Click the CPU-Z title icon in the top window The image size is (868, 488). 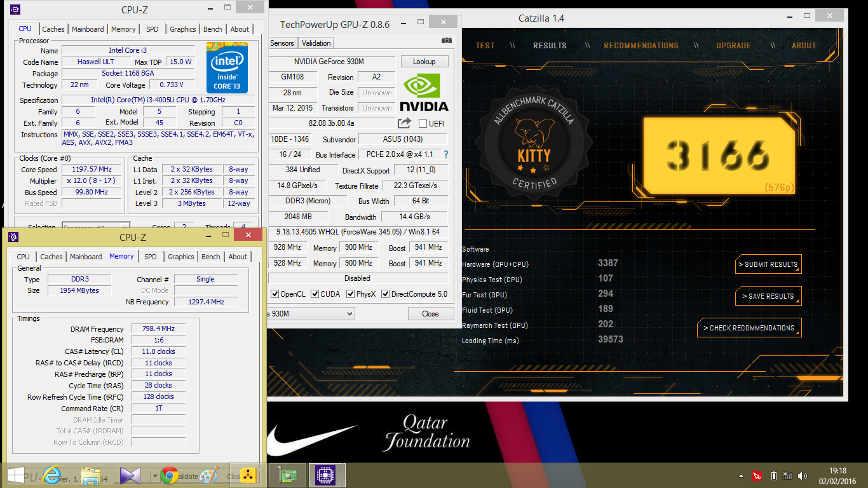[15, 10]
